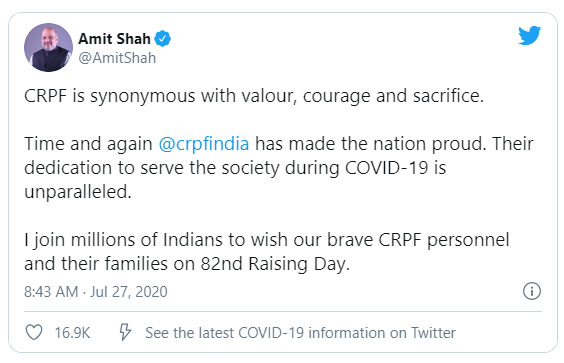Image resolution: width=564 pixels, height=363 pixels.
Task: Click the Twitter bird logo
Action: (529, 35)
